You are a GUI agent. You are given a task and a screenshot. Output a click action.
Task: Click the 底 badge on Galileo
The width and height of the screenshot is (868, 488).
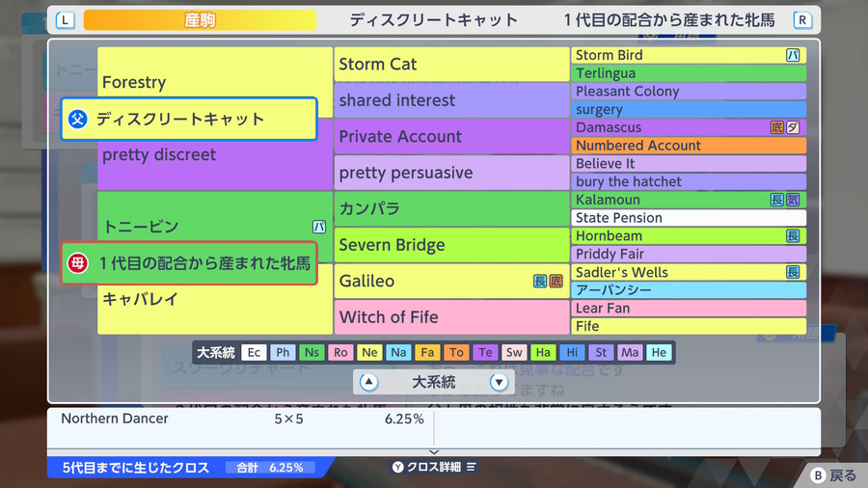[556, 281]
